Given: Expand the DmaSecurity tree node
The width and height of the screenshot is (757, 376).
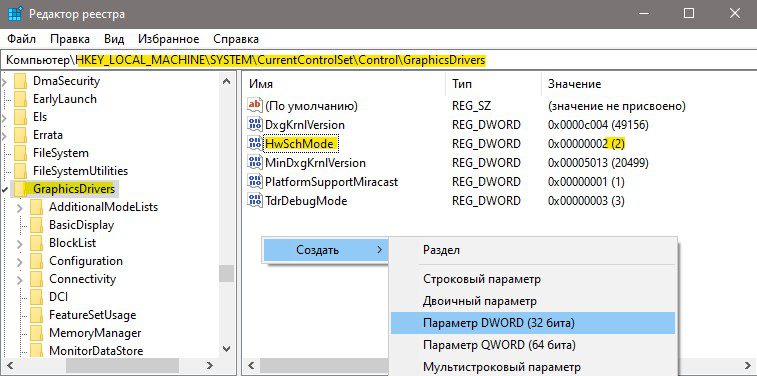Looking at the screenshot, I should pos(4,82).
